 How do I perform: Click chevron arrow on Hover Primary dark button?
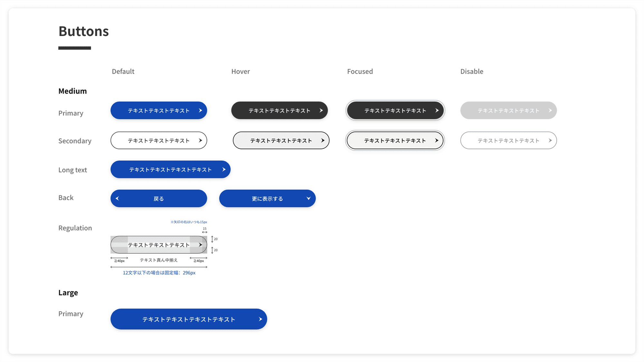pos(321,110)
